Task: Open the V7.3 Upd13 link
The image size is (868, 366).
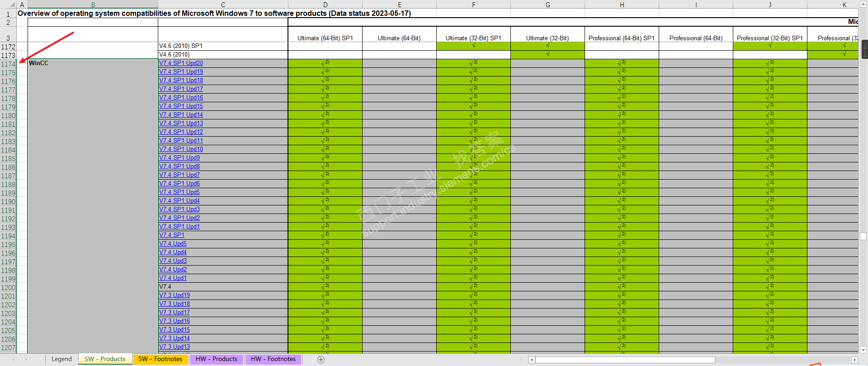Action: [x=175, y=347]
